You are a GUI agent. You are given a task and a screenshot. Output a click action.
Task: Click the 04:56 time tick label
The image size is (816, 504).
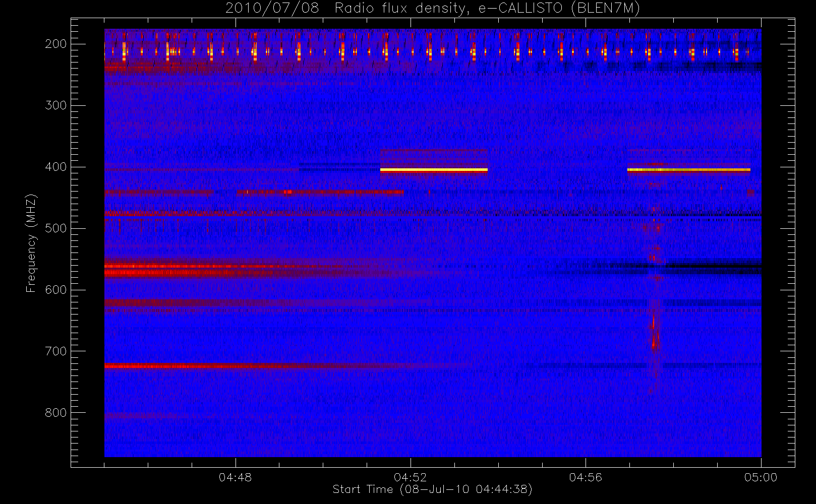pyautogui.click(x=586, y=477)
